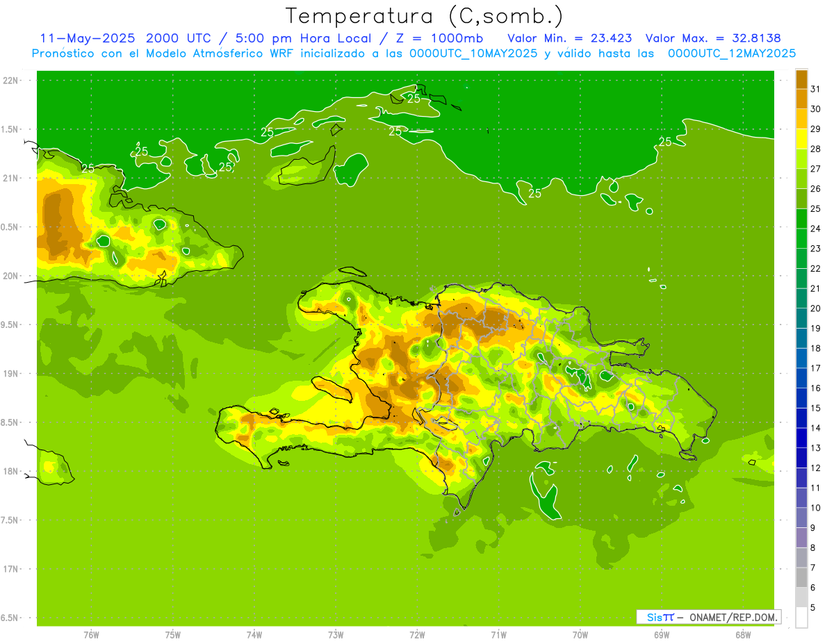Click the "24" label on the color scale
This screenshot has width=834, height=644.
click(816, 229)
